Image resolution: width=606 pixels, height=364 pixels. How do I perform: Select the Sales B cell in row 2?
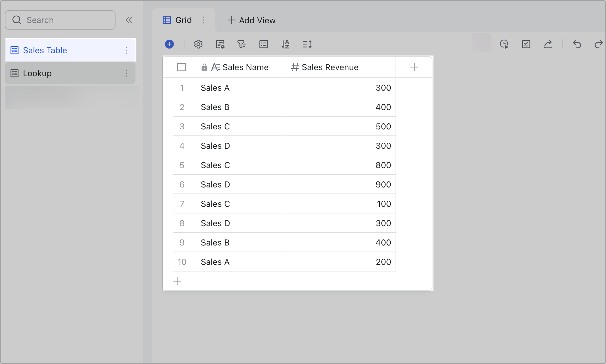(x=241, y=107)
